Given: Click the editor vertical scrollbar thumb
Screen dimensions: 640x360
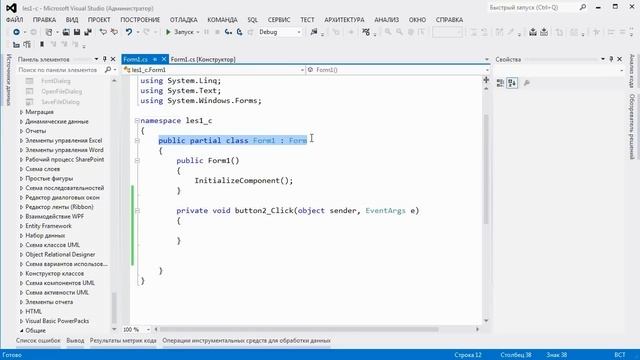Looking at the screenshot, I should 486,169.
